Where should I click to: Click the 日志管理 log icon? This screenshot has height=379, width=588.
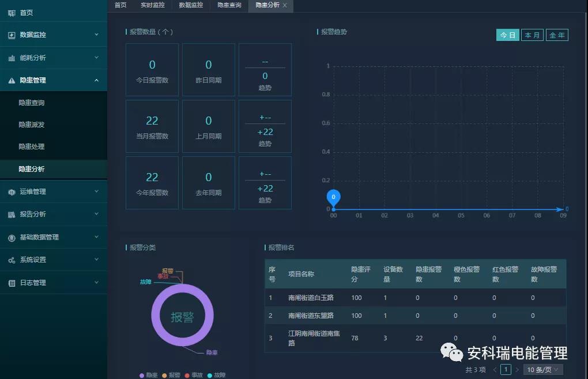tap(12, 283)
